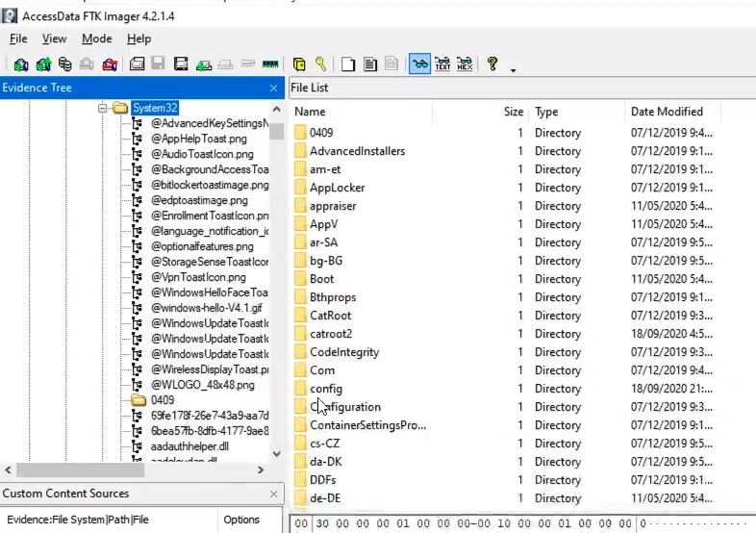Viewport: 756px width, 533px height.
Task: Click the grayed Verify Drive/Image icon
Action: [x=247, y=64]
